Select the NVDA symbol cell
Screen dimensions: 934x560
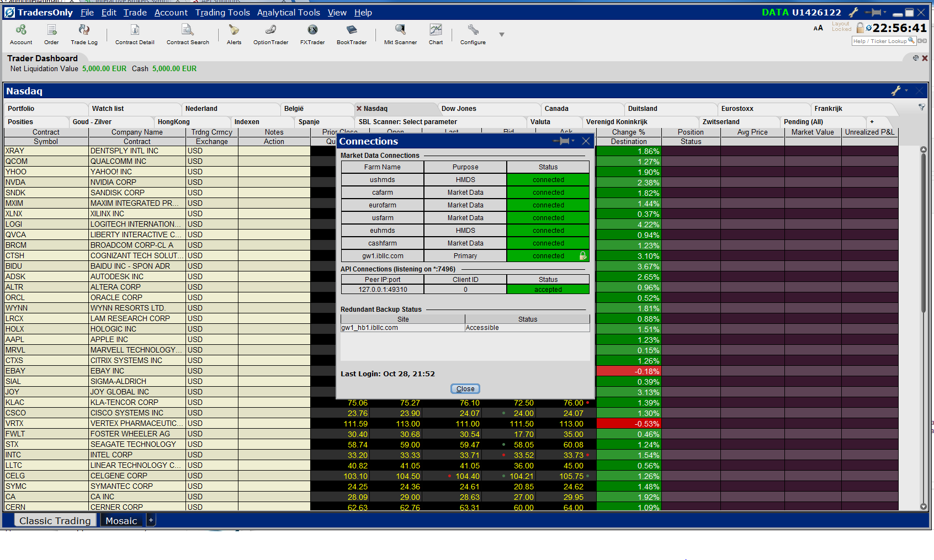[46, 182]
